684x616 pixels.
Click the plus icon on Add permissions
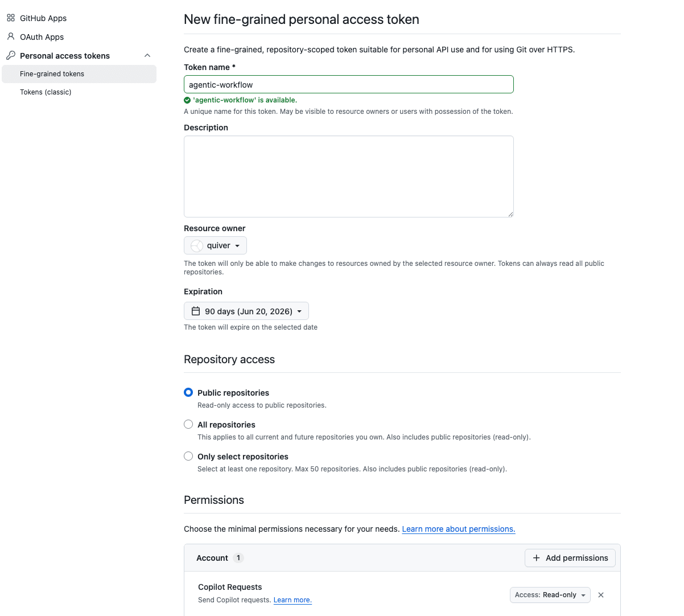coord(535,558)
